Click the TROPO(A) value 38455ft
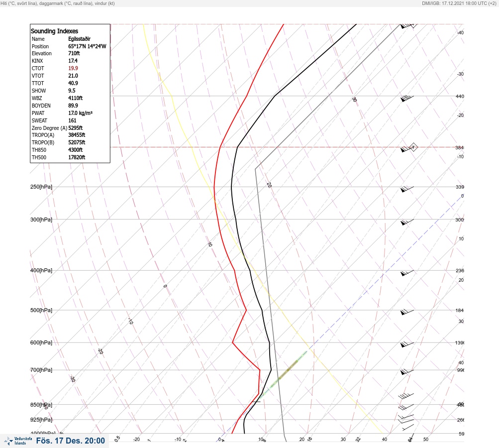The image size is (499, 448). (x=77, y=135)
